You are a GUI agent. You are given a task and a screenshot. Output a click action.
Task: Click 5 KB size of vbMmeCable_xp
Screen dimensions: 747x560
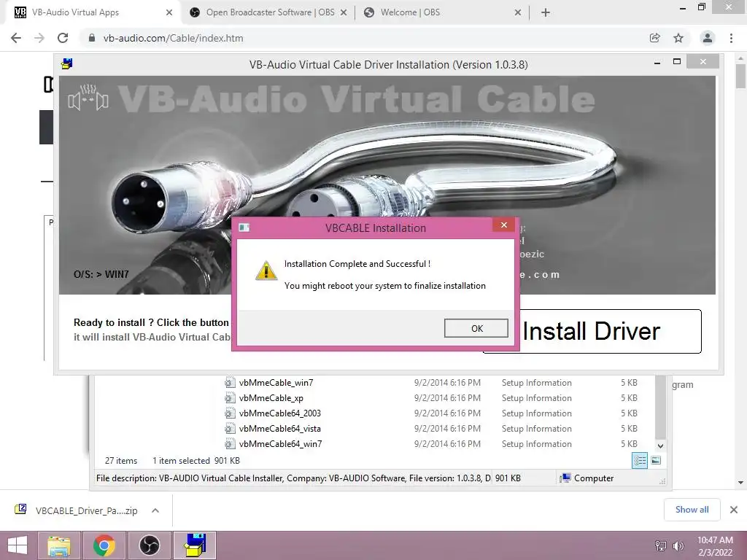coord(629,397)
